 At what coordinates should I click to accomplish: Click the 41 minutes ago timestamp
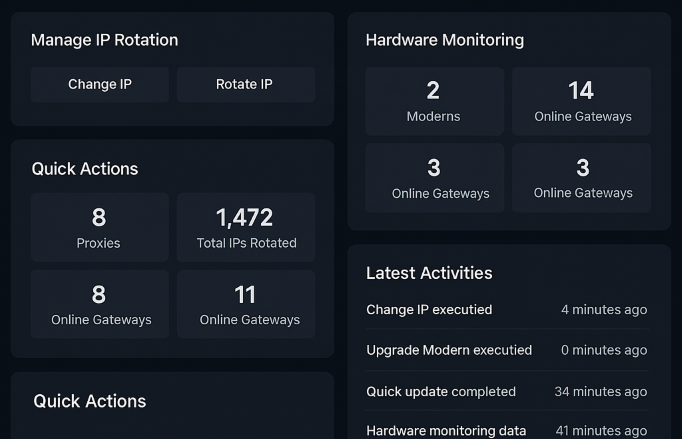(601, 431)
